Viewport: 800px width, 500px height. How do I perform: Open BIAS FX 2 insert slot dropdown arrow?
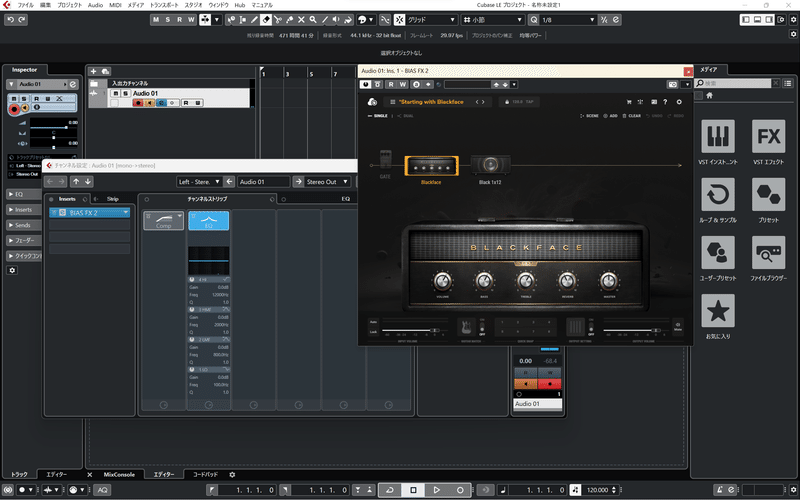pyautogui.click(x=126, y=212)
